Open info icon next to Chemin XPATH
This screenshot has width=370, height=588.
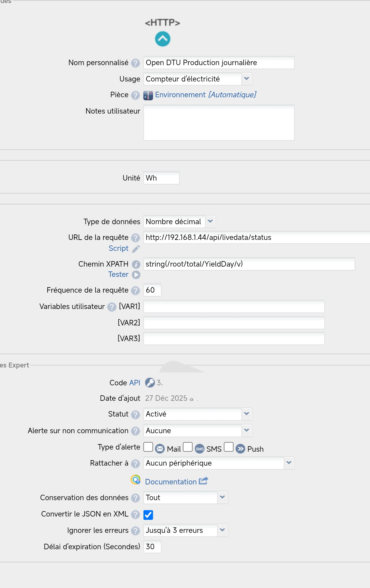136,264
